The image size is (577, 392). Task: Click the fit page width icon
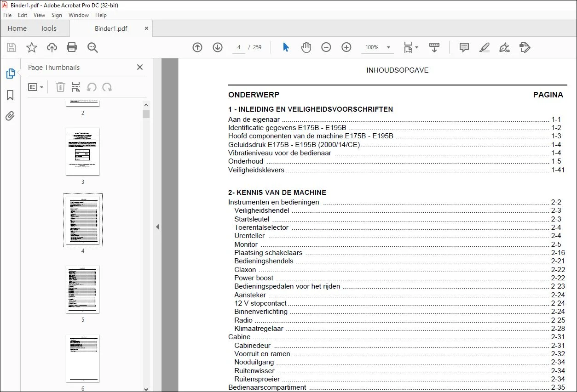(408, 47)
